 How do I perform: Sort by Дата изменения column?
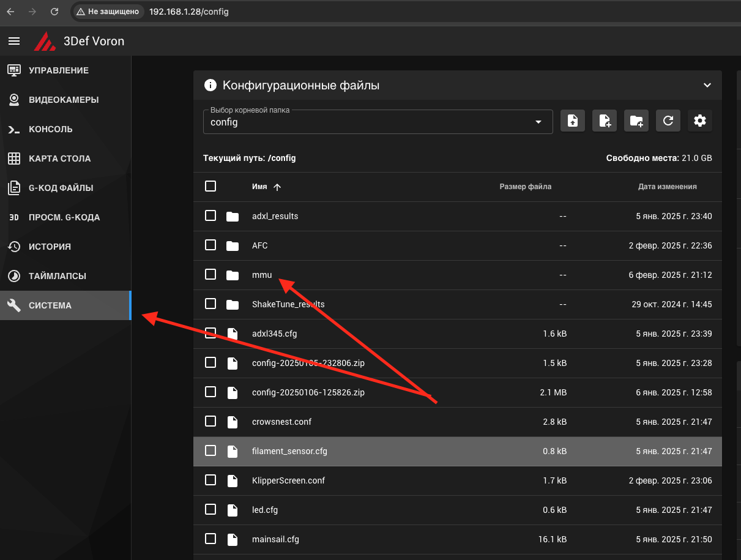(667, 187)
